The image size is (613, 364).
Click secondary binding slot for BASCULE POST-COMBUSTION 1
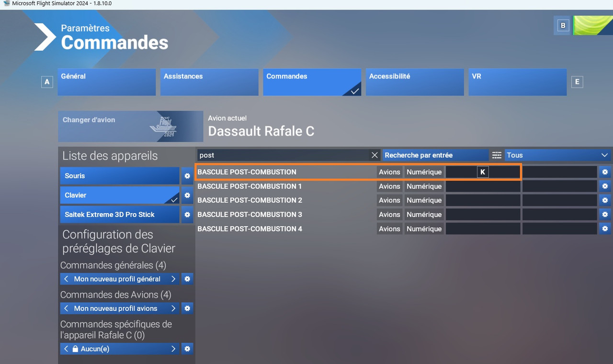click(x=559, y=186)
